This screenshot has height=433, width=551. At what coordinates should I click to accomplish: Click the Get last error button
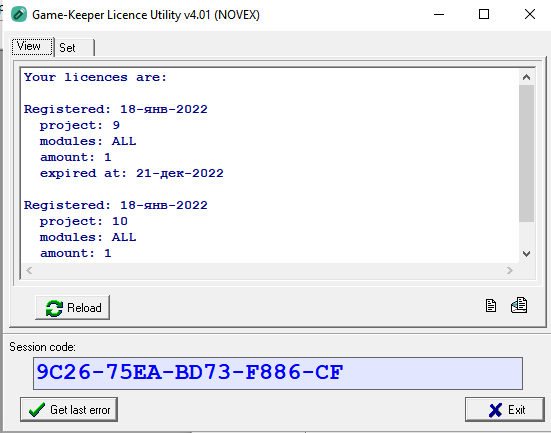coord(69,409)
